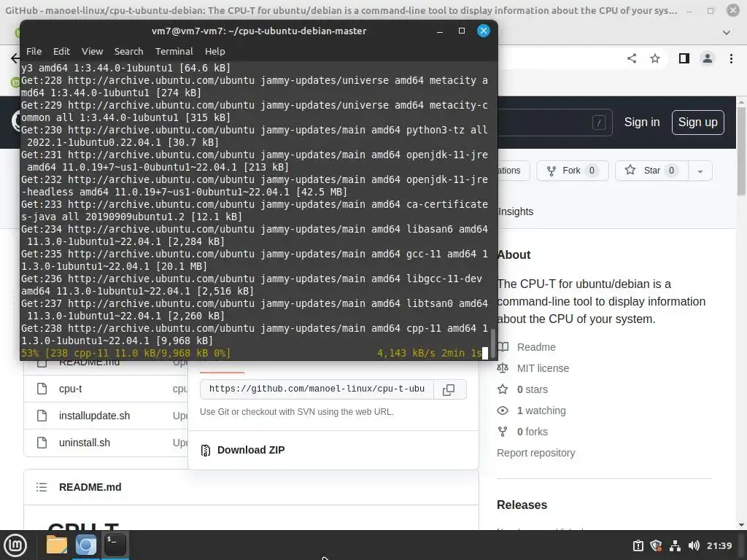This screenshot has width=747, height=560.
Task: Expand the Star lists dropdown arrow
Action: [700, 171]
